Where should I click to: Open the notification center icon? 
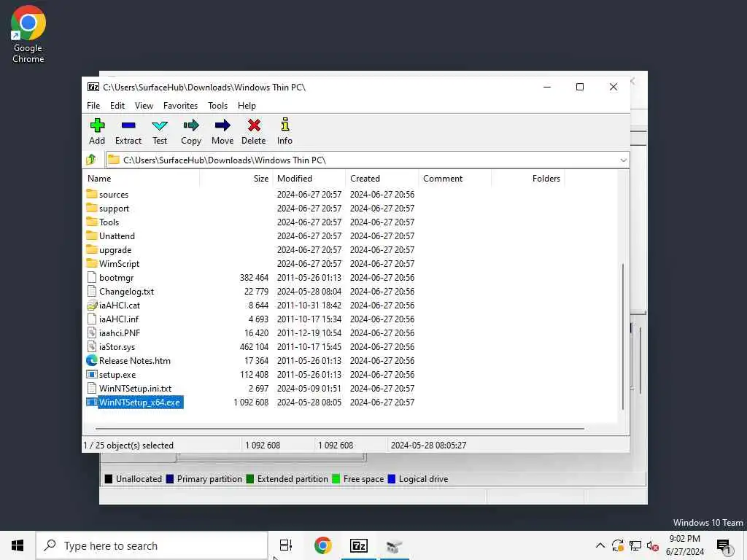coord(724,545)
